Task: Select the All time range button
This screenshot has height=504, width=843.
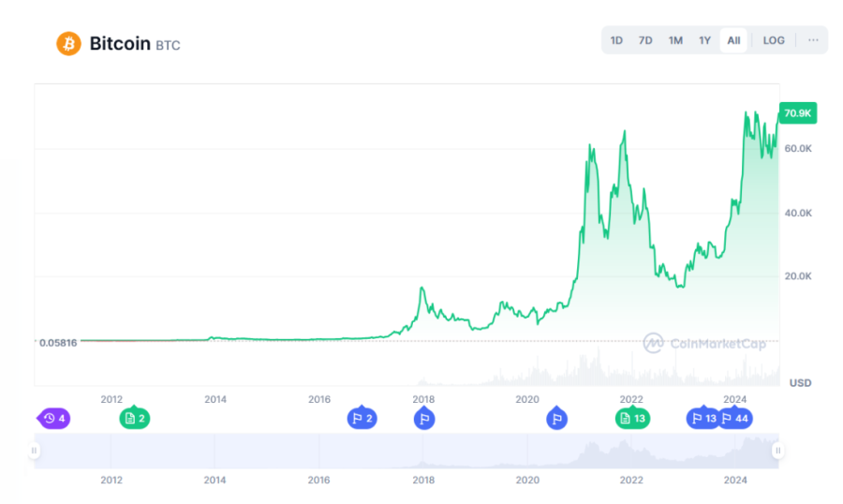Action: click(x=733, y=40)
